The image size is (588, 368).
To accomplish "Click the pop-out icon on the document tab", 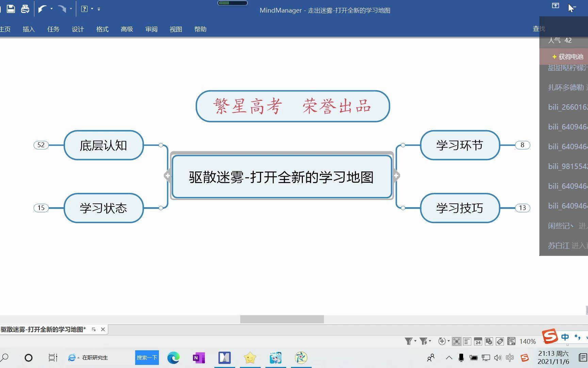I will pos(94,329).
